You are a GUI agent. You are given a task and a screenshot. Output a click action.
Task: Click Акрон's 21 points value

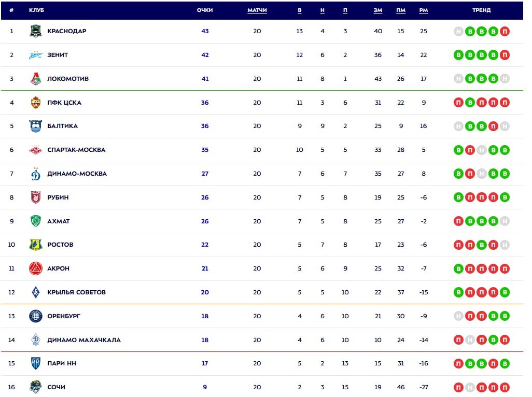click(x=205, y=268)
